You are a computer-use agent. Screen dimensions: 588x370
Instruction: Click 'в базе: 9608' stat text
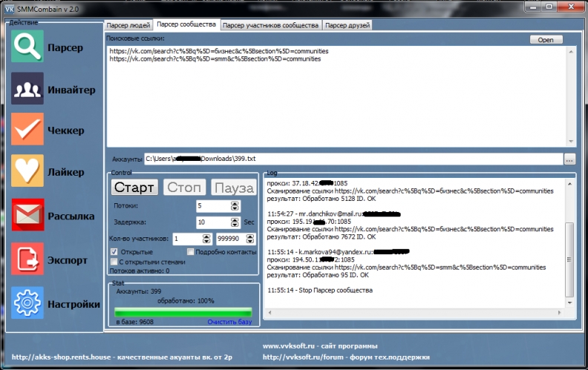134,322
